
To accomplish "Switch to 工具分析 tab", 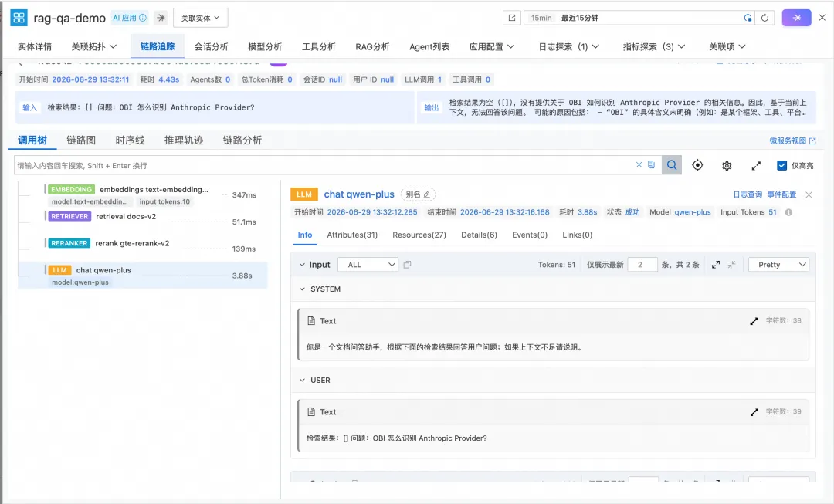I will pyautogui.click(x=319, y=47).
